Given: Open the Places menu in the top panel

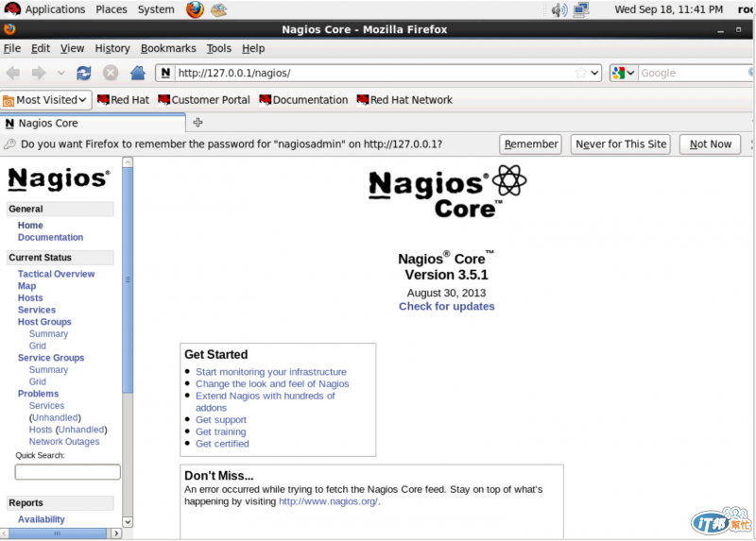Looking at the screenshot, I should (112, 9).
